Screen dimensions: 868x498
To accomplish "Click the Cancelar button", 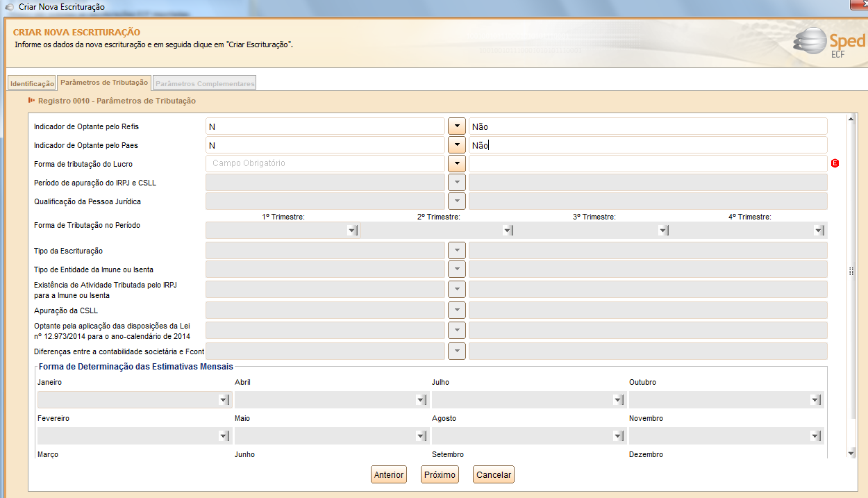I will [x=494, y=475].
